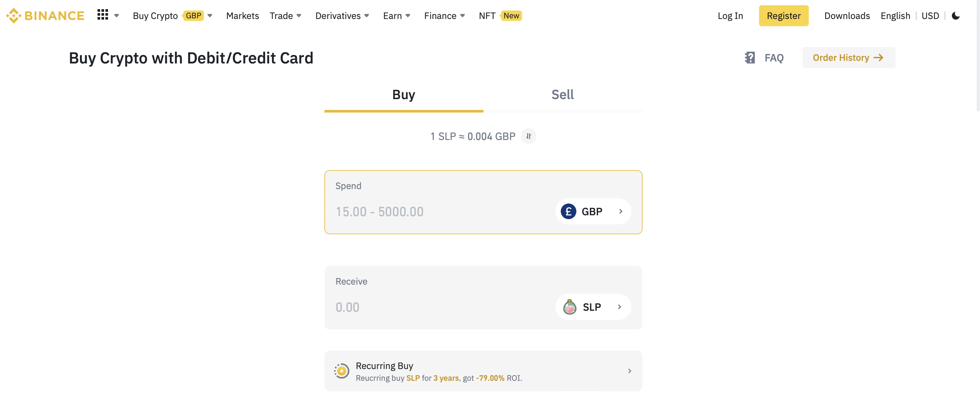Click the Spend amount input field
This screenshot has width=980, height=405.
[x=438, y=211]
